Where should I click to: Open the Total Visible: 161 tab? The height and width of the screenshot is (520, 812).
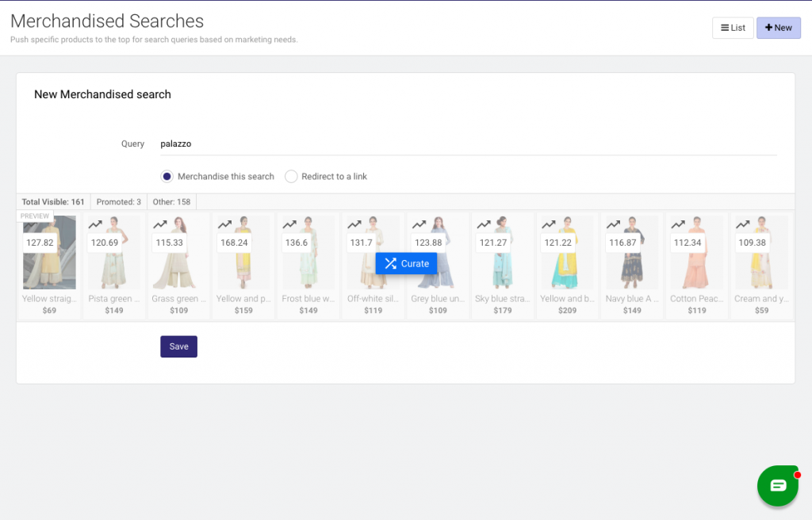click(52, 201)
